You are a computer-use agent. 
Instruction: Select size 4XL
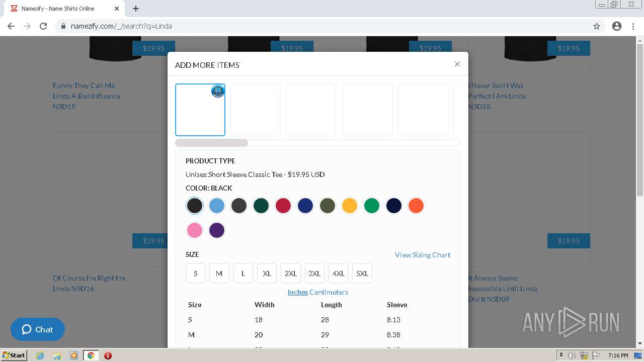point(339,274)
